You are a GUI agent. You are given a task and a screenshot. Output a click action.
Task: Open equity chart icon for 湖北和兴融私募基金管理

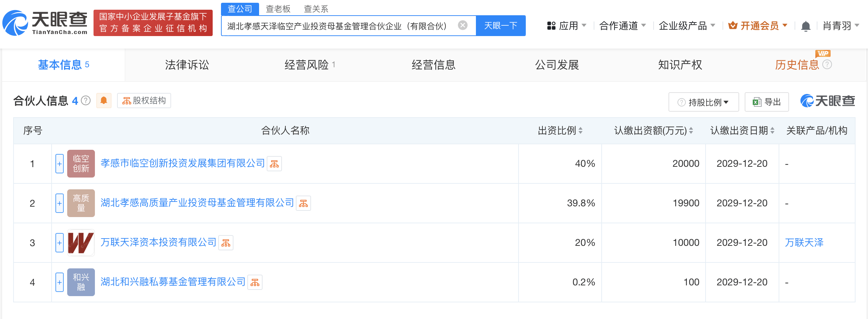pyautogui.click(x=255, y=282)
